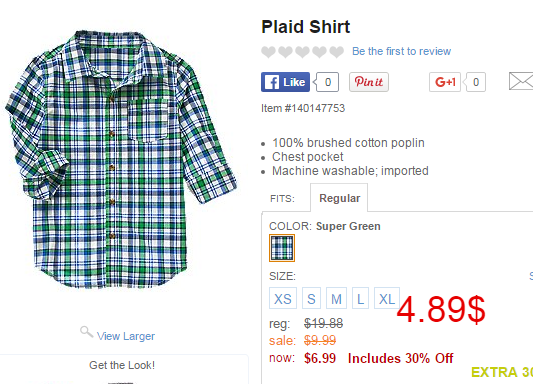Click the first heart rating icon

click(268, 52)
